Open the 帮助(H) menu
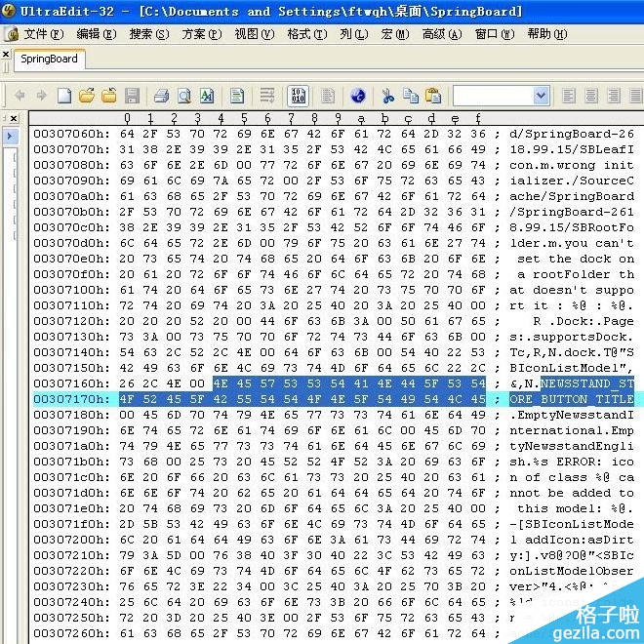 point(547,34)
